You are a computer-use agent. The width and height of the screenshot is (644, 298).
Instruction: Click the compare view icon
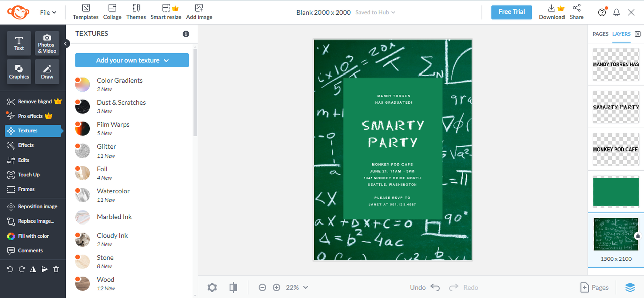(x=233, y=287)
